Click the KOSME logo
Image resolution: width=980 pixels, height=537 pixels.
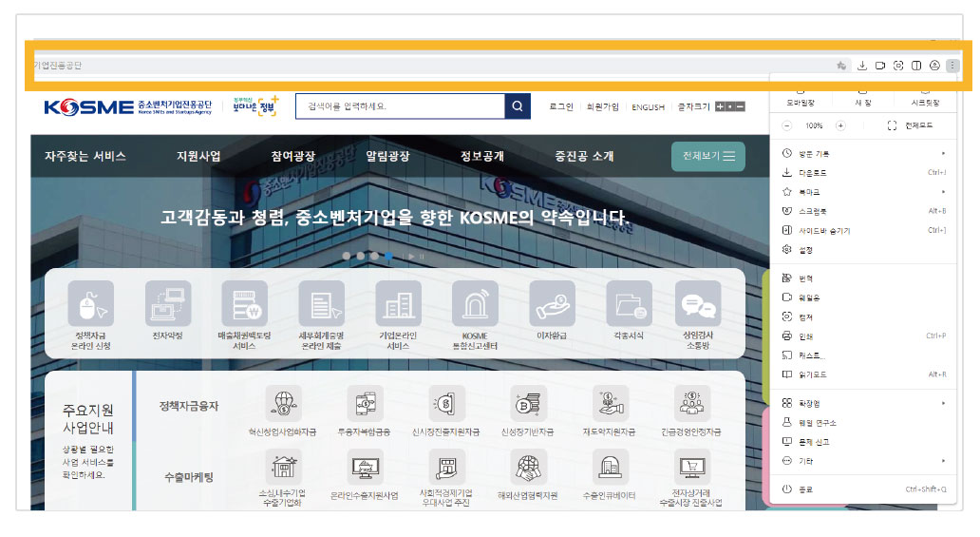click(128, 107)
